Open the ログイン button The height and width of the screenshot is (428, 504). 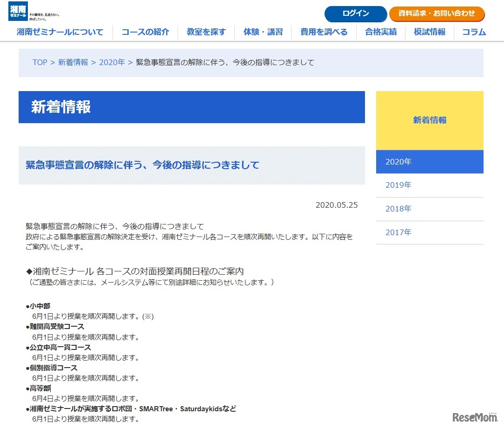tap(356, 14)
